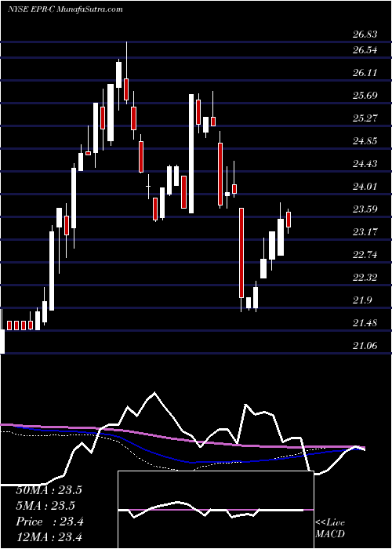Click the tallest candle wick touching the 26.83 line

(x=126, y=73)
